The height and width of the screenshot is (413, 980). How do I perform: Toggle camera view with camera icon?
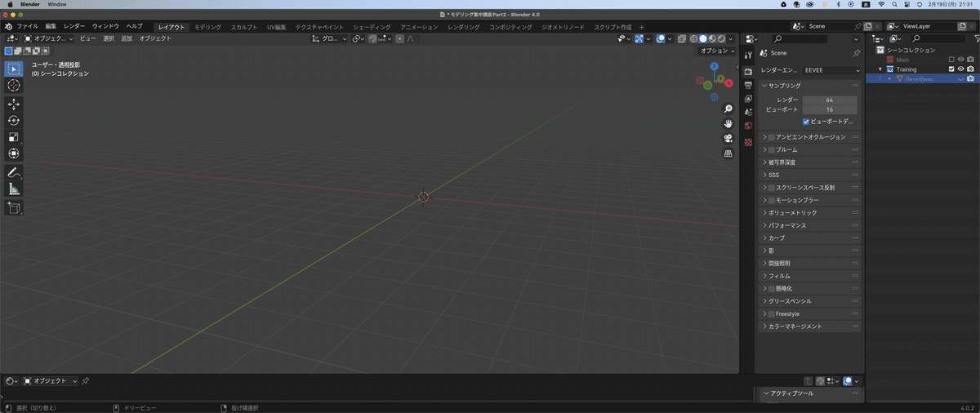tap(728, 138)
